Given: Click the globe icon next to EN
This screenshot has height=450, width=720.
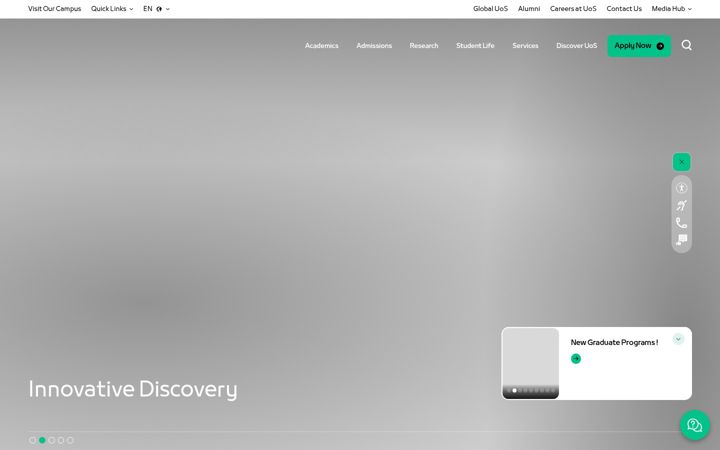Looking at the screenshot, I should pos(159,9).
